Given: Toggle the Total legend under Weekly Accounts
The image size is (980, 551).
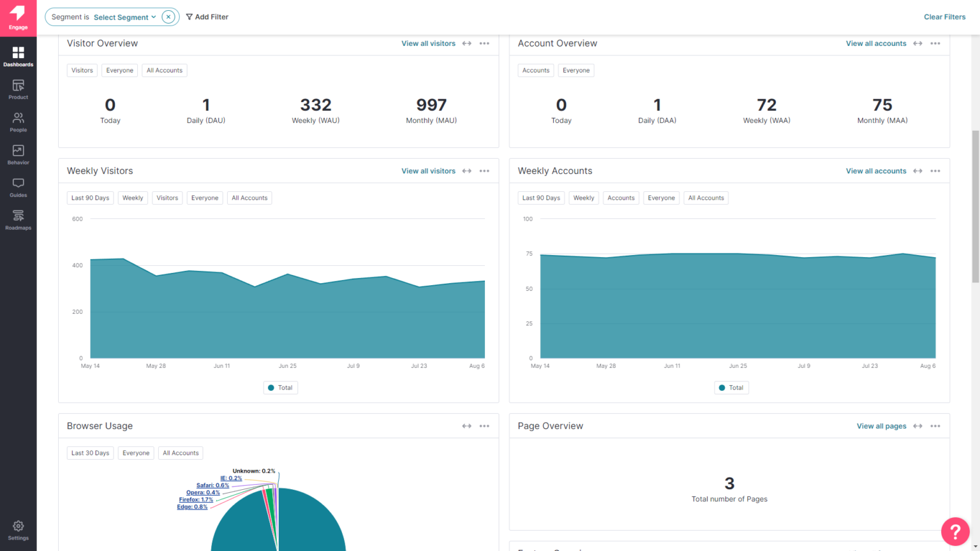Looking at the screenshot, I should (x=731, y=387).
